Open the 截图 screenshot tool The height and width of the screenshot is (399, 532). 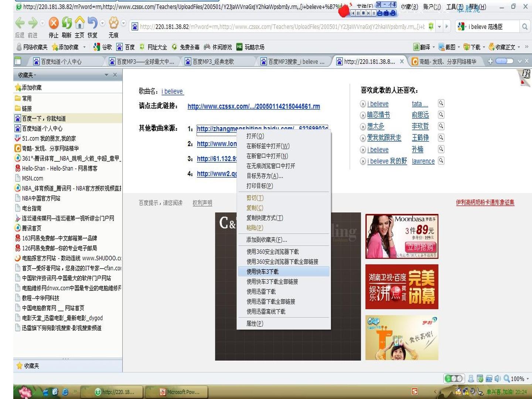(447, 47)
